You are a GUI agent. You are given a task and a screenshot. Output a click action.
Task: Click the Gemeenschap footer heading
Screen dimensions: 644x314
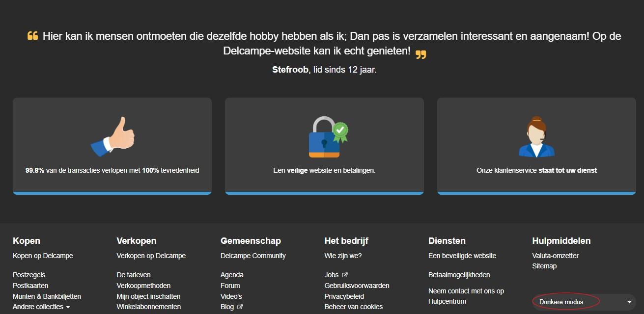click(x=251, y=241)
